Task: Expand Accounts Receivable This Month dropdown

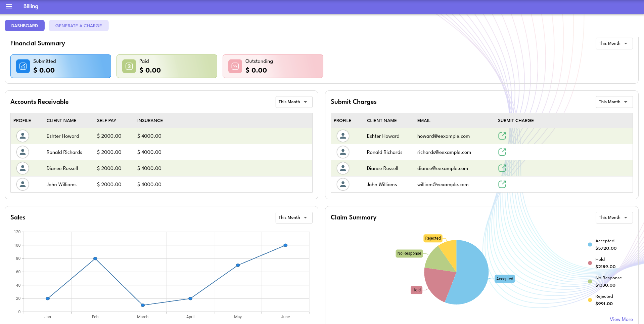Action: coord(293,102)
